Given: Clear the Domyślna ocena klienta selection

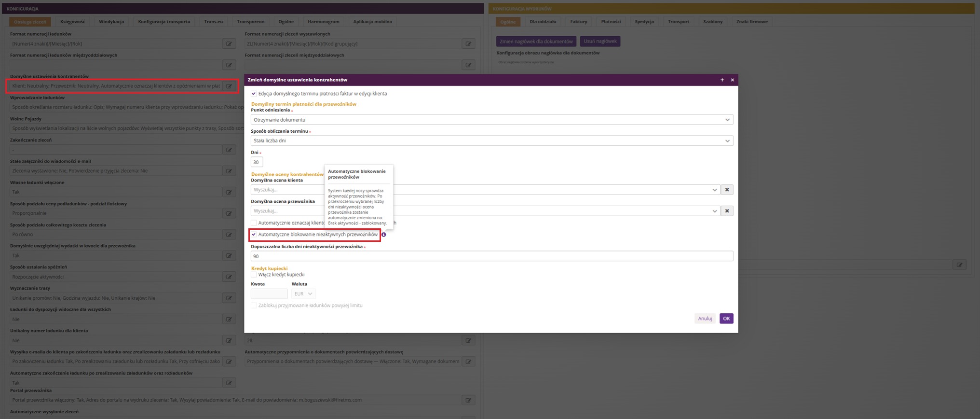Looking at the screenshot, I should click(x=727, y=190).
